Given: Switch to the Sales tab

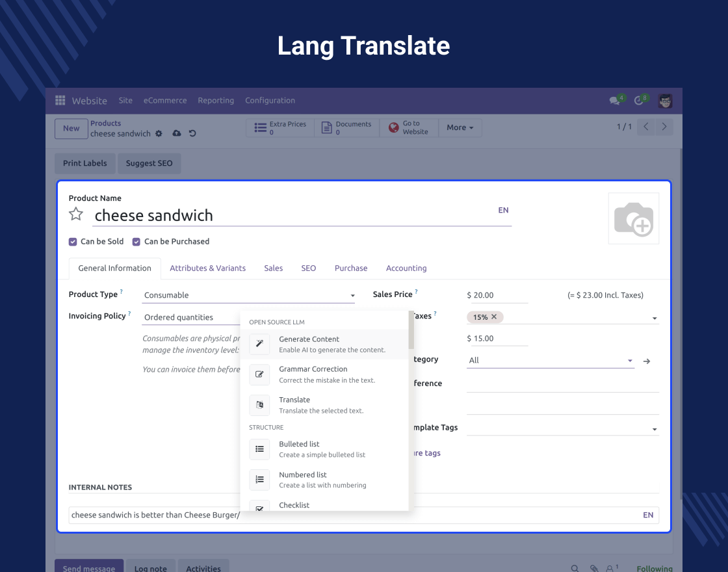Looking at the screenshot, I should pyautogui.click(x=274, y=268).
